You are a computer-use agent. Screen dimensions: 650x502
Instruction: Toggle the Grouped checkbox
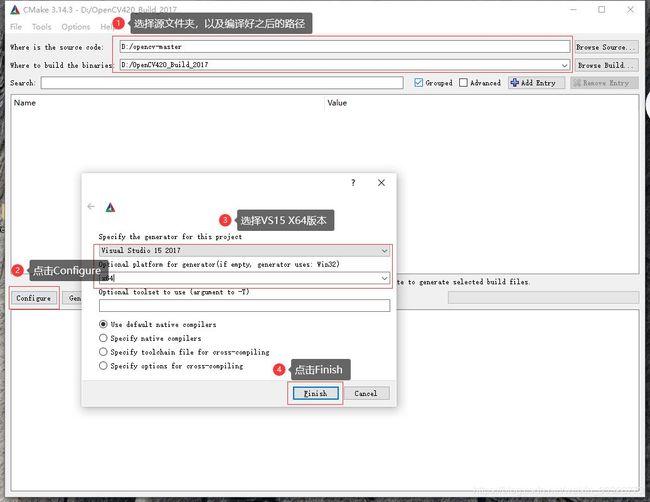pyautogui.click(x=419, y=83)
